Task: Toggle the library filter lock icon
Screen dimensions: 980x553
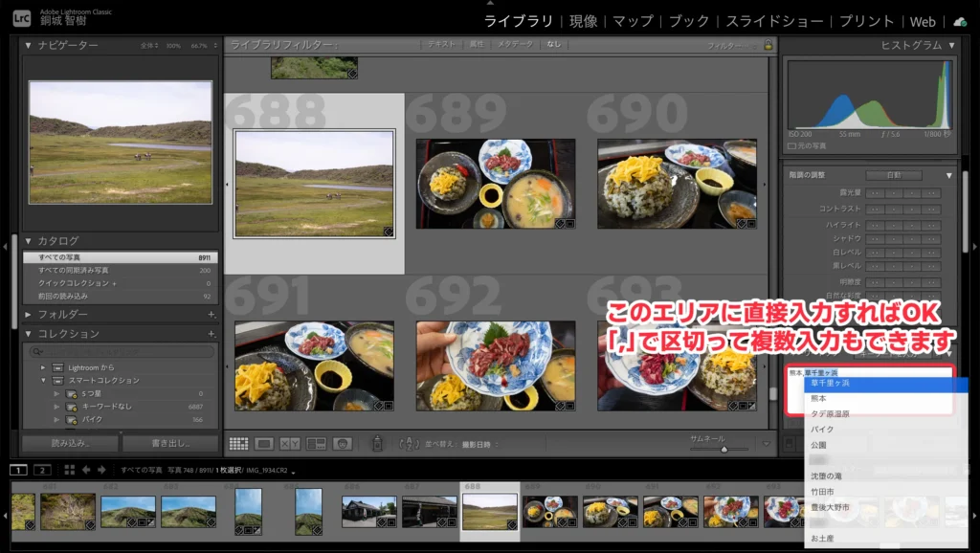Action: point(768,45)
